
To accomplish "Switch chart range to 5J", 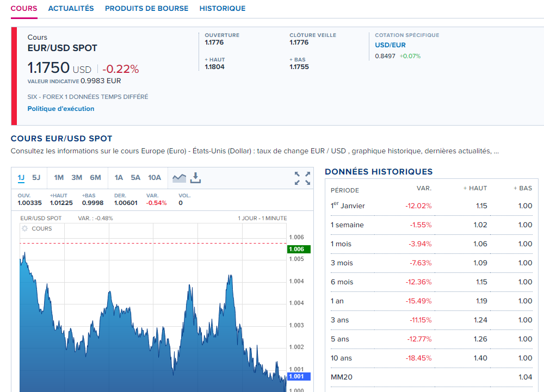I will tap(36, 178).
